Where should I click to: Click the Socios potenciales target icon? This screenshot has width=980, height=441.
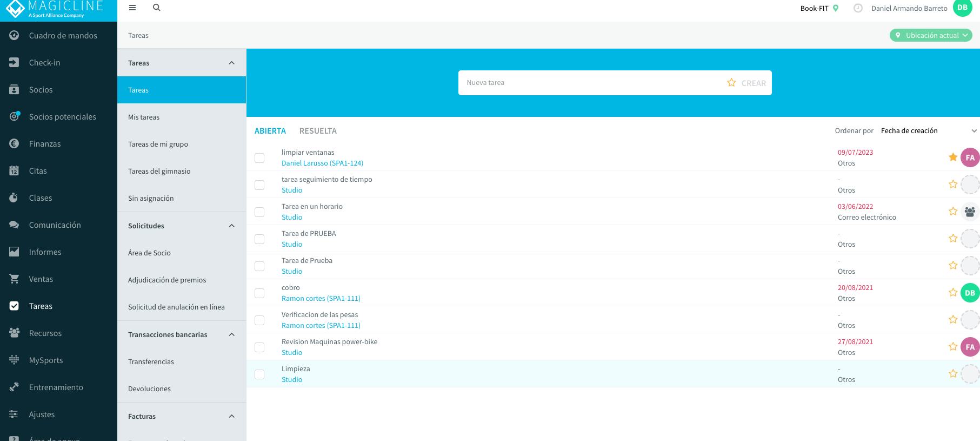[x=14, y=116]
